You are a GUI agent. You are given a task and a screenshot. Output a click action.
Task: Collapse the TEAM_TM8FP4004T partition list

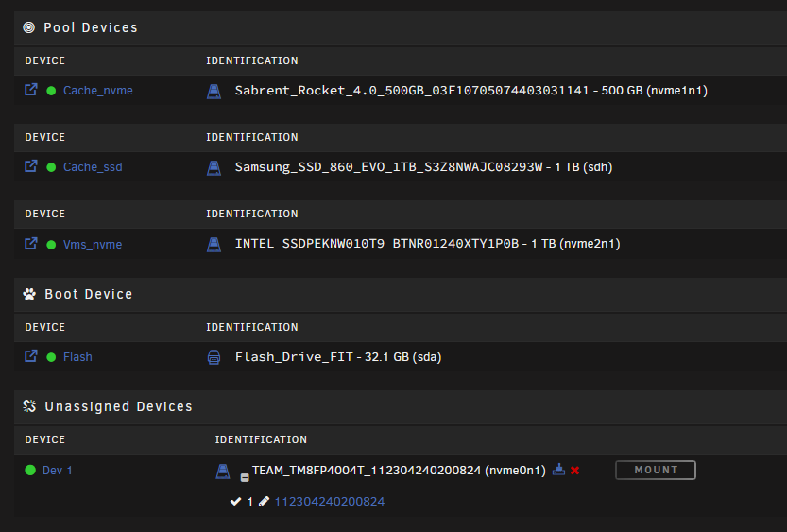245,478
